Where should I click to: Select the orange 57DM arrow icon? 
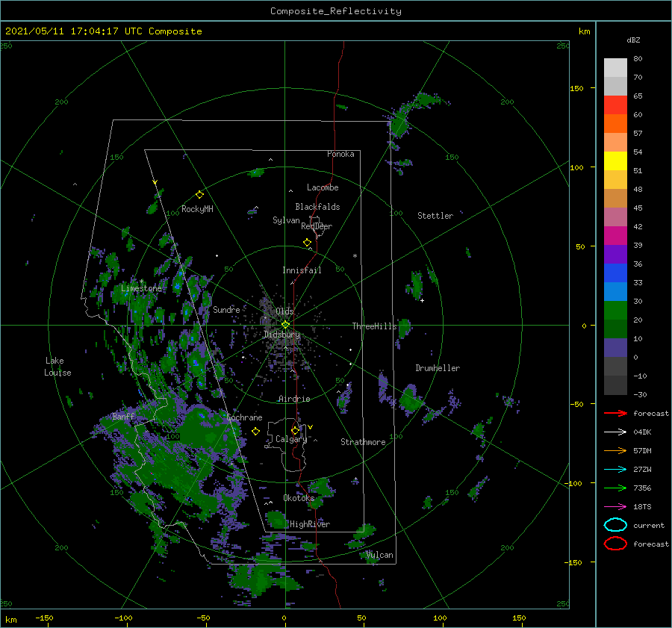(x=615, y=450)
